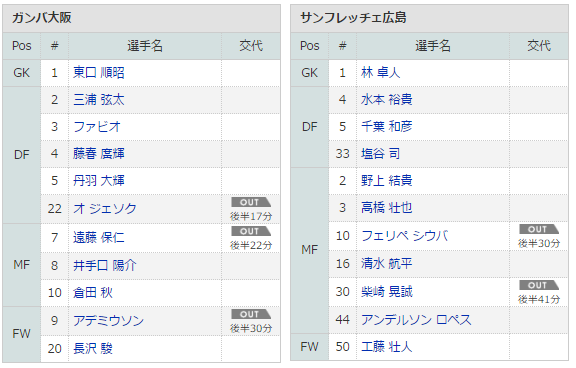Click the OUT badge beside 遠藤 保仁
The height and width of the screenshot is (368, 576).
pos(251,231)
